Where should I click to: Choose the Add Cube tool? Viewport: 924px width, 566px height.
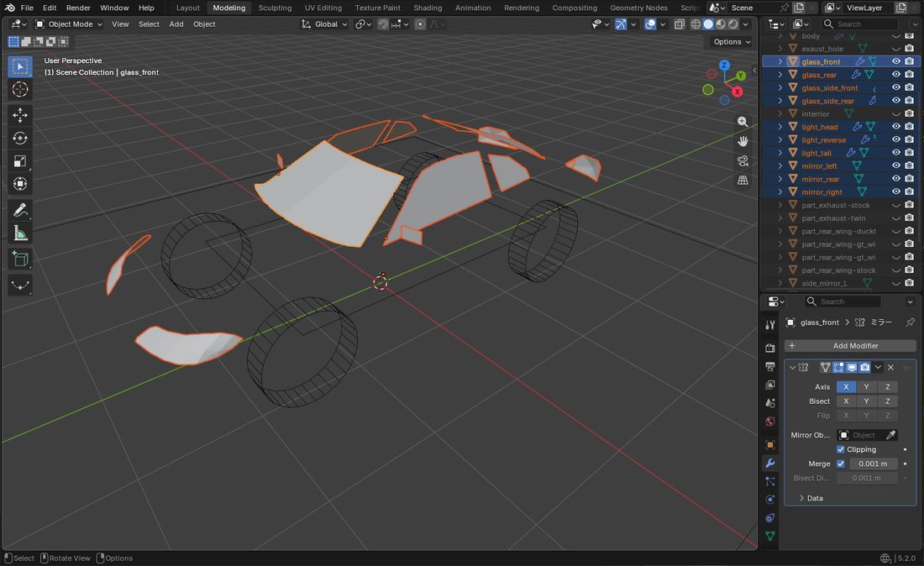coord(20,259)
